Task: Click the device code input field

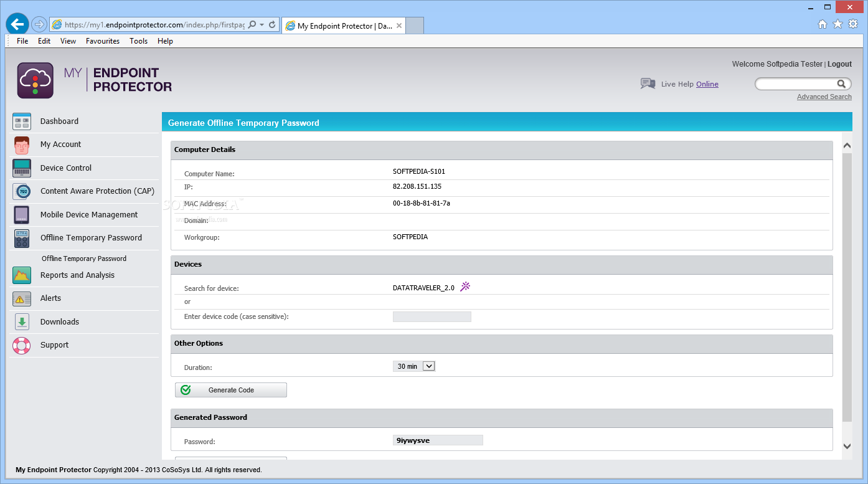Action: [432, 317]
